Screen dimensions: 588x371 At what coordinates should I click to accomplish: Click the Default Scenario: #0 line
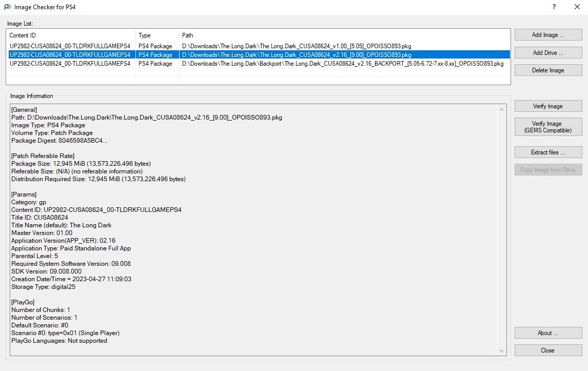tap(40, 325)
